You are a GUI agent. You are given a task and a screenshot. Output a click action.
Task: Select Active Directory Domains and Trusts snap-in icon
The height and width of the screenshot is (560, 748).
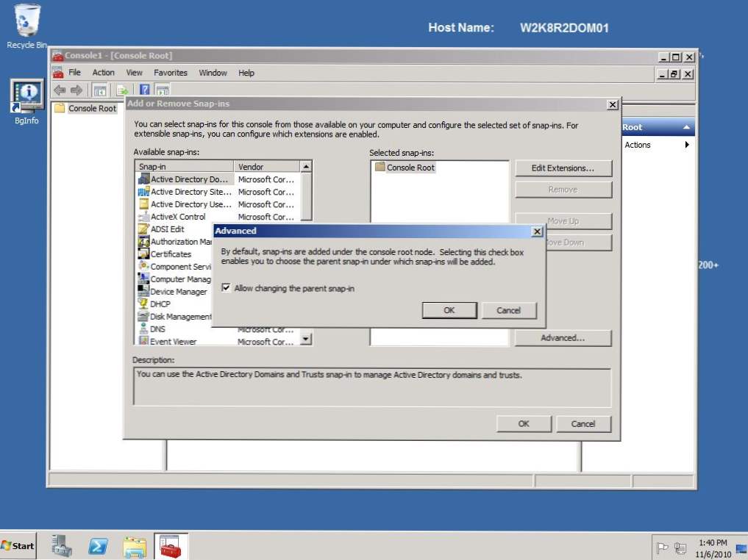tap(143, 179)
